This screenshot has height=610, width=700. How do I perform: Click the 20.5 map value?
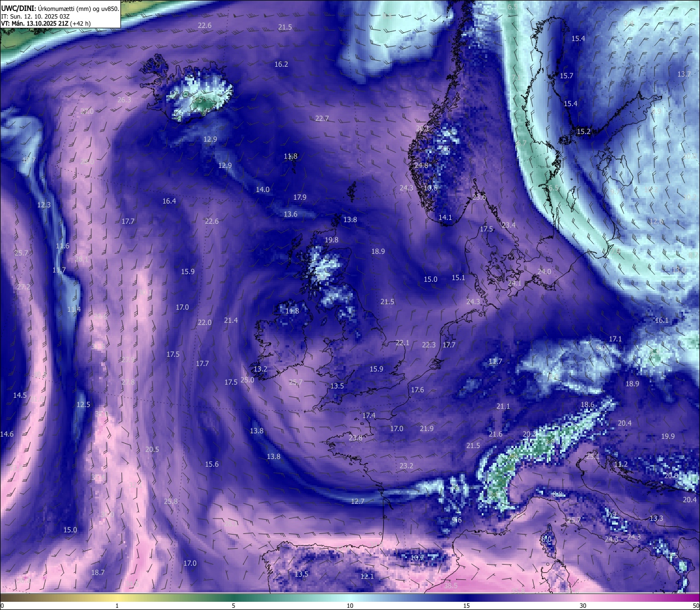pyautogui.click(x=152, y=449)
